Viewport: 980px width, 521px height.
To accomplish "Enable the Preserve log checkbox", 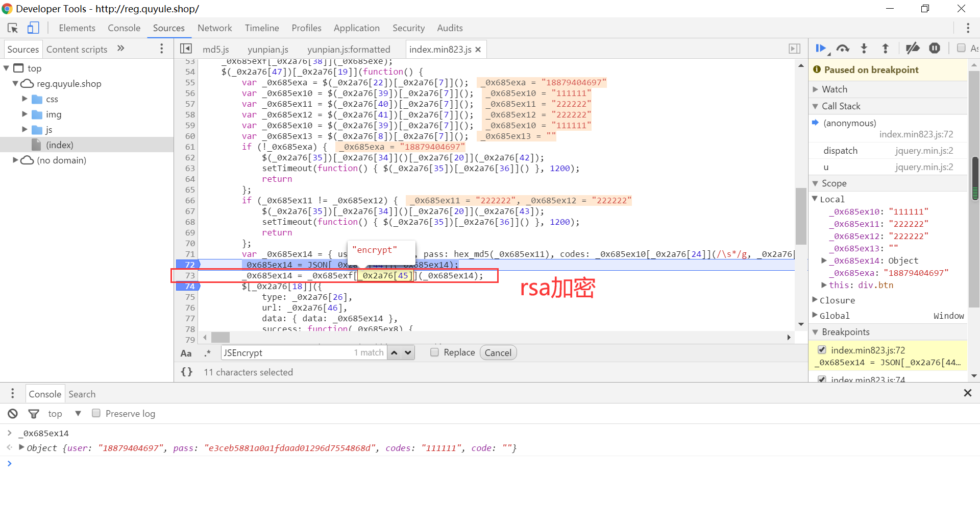I will pos(96,413).
